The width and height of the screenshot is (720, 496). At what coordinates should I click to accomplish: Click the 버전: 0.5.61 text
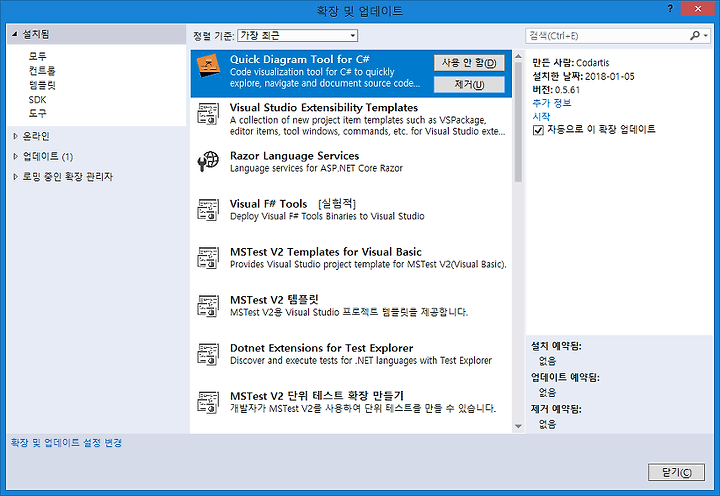556,90
